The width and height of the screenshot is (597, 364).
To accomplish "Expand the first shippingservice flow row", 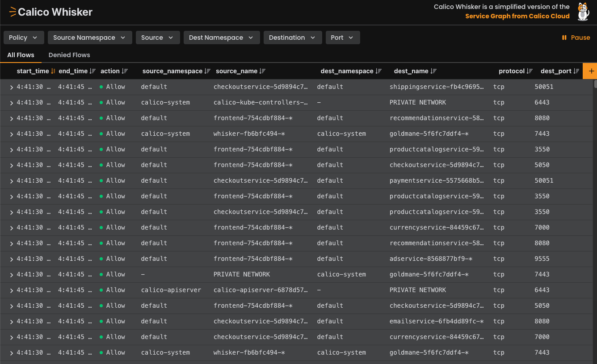I will (x=12, y=87).
